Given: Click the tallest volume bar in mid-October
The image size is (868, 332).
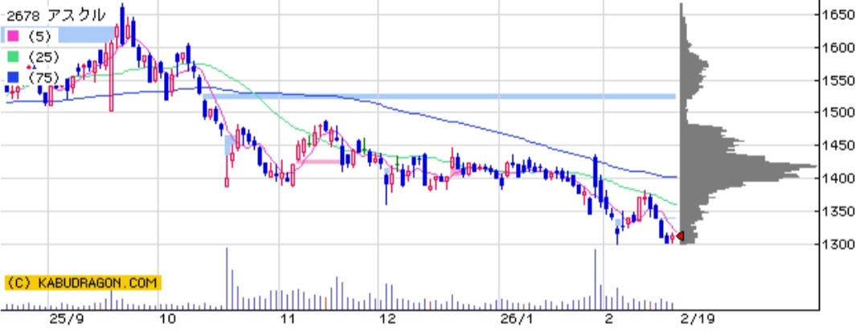Looking at the screenshot, I should (227, 277).
